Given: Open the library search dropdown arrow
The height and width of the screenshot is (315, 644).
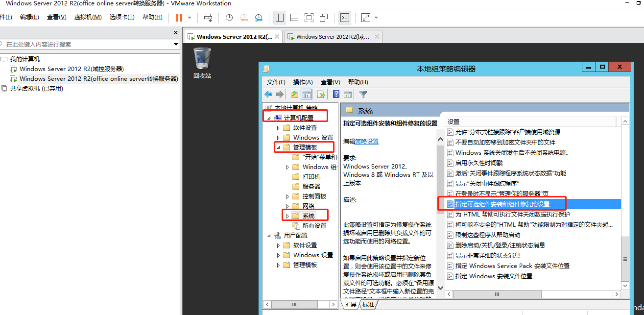Looking at the screenshot, I should pos(176,44).
